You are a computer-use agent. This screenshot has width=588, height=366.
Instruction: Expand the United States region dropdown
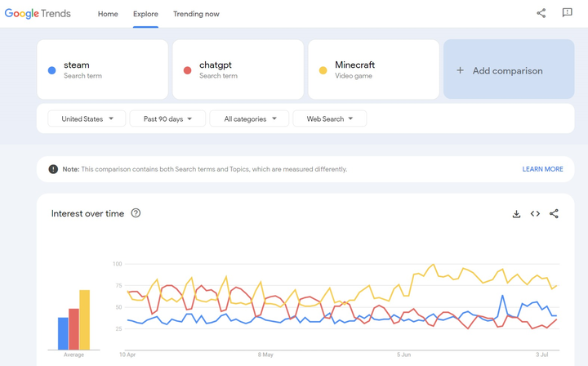pyautogui.click(x=87, y=119)
